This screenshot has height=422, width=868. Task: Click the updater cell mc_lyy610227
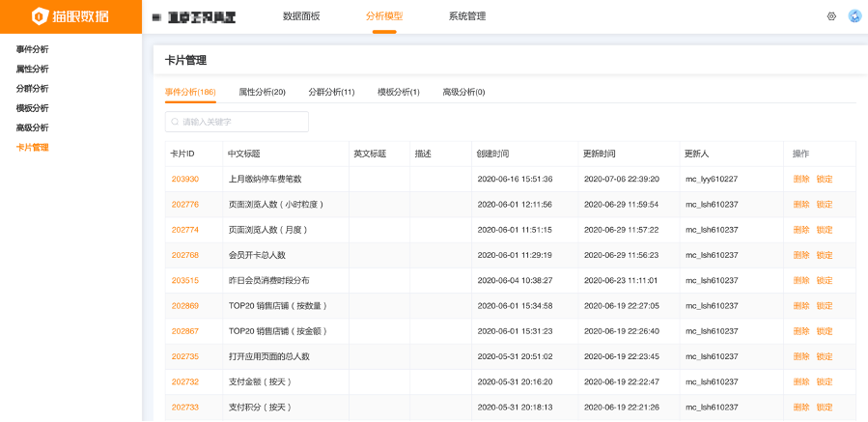tap(712, 179)
